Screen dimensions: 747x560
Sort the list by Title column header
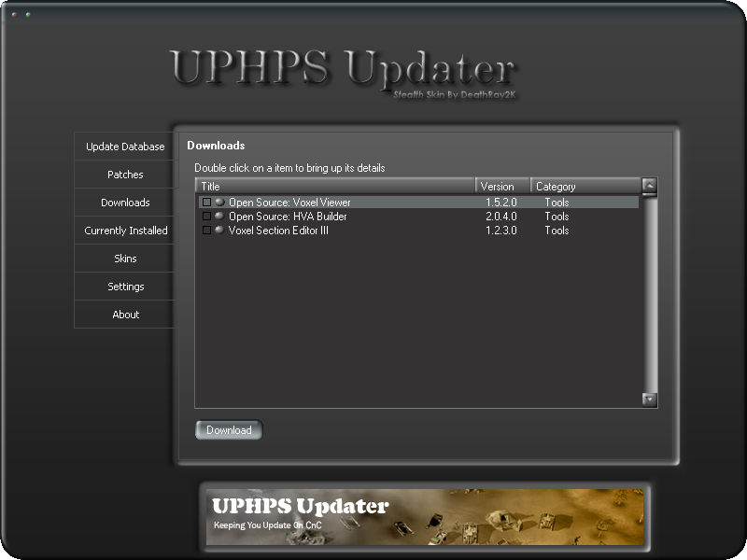(335, 186)
